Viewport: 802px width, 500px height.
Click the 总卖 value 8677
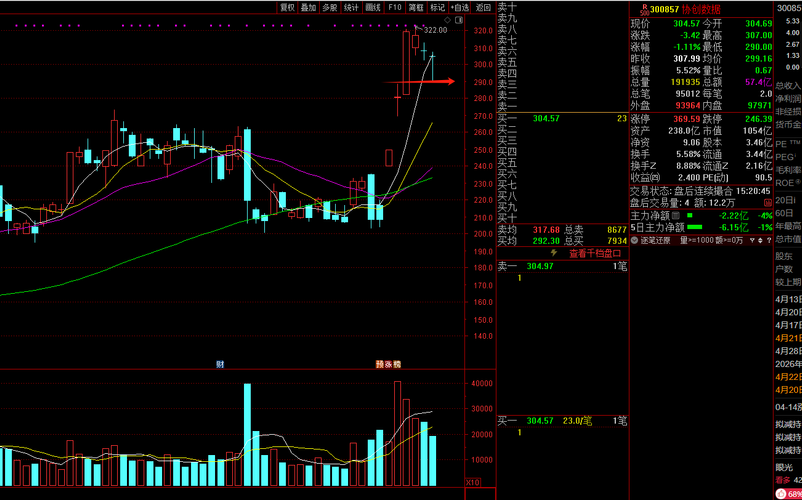(616, 231)
